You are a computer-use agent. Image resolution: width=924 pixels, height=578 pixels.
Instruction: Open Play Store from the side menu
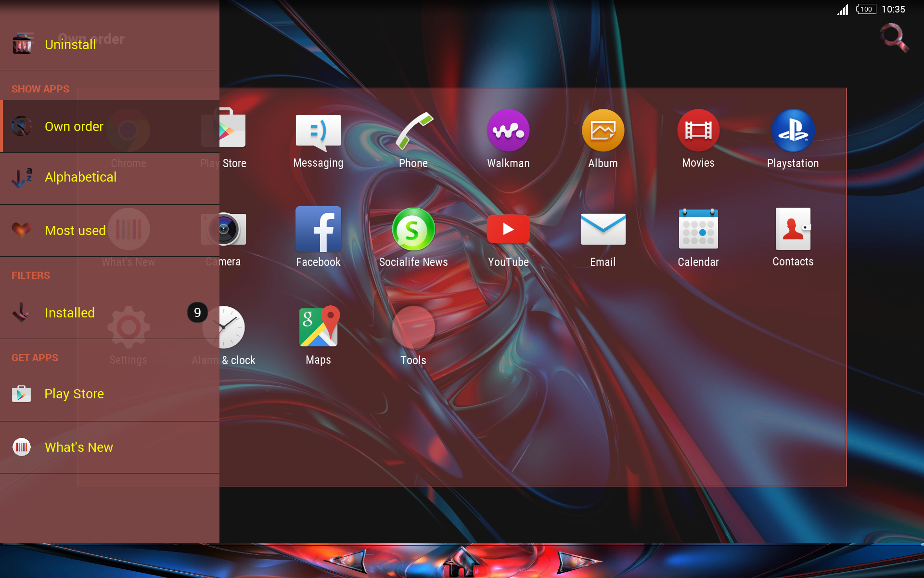(110, 394)
